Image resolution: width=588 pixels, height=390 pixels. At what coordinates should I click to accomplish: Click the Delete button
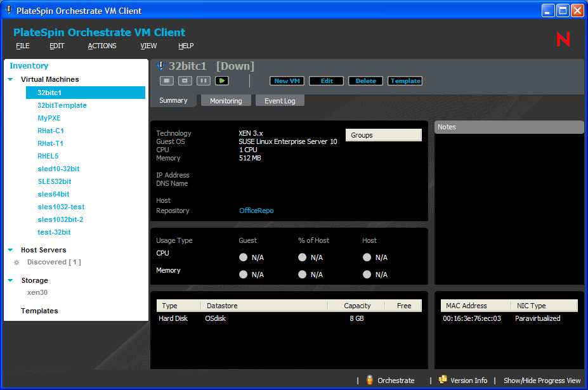(365, 81)
